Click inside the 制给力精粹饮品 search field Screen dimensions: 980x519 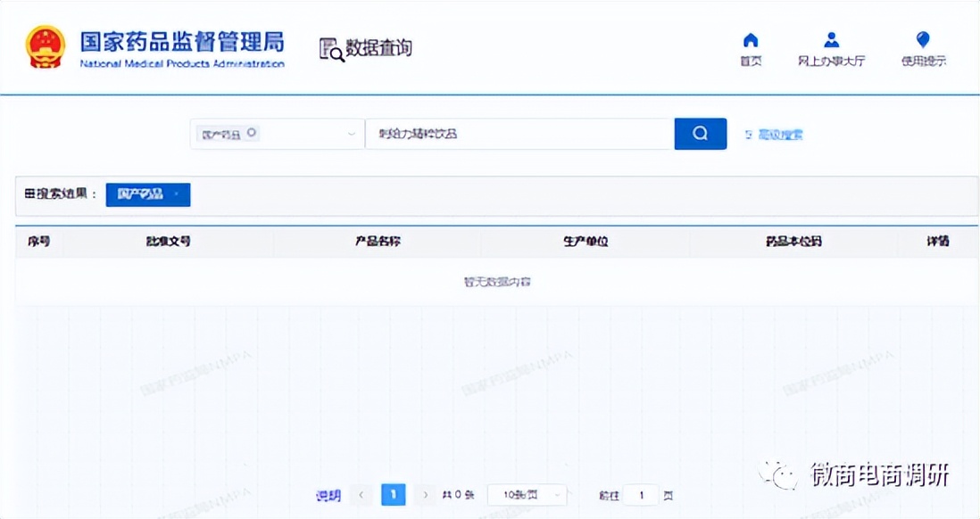point(518,134)
